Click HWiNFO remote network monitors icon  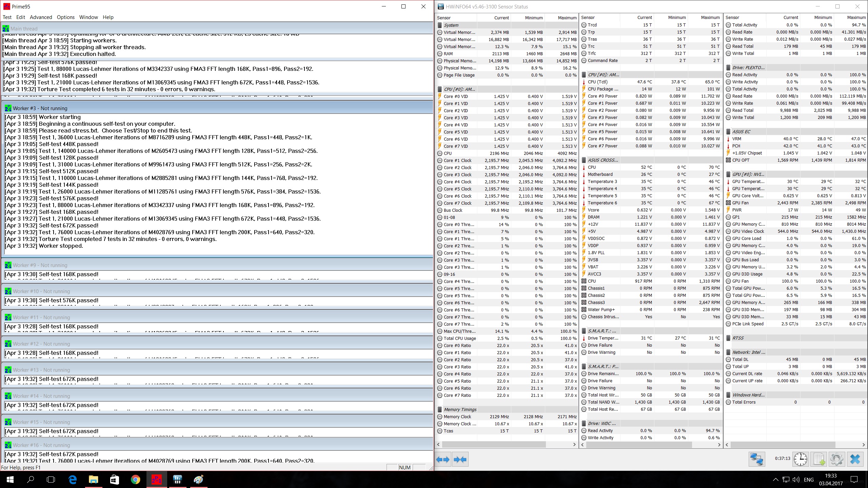point(757,459)
